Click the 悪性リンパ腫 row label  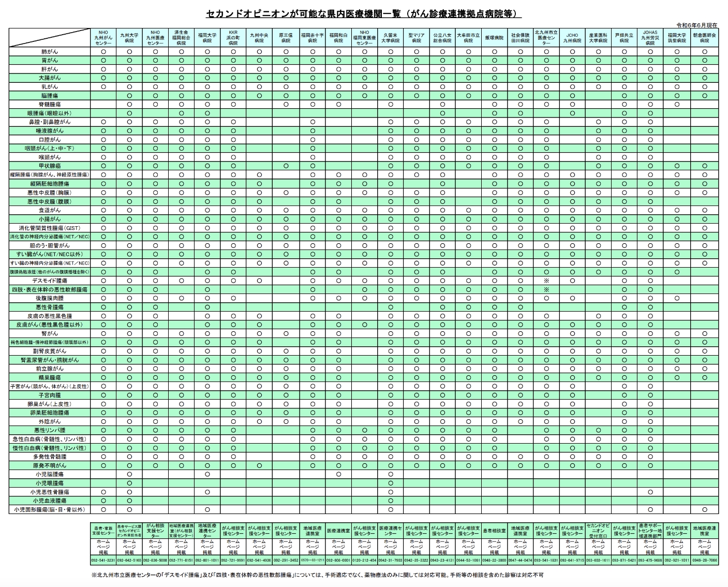click(x=50, y=430)
